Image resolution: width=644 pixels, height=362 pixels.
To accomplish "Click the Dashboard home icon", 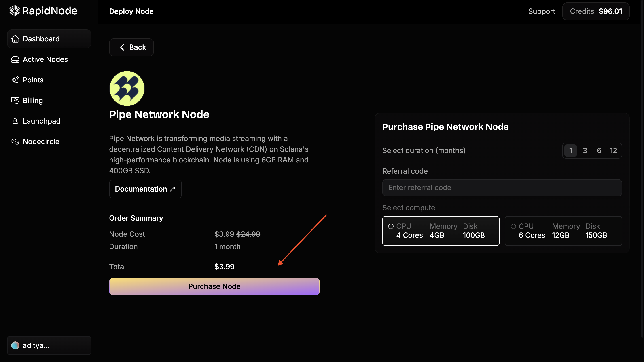I will pos(15,39).
